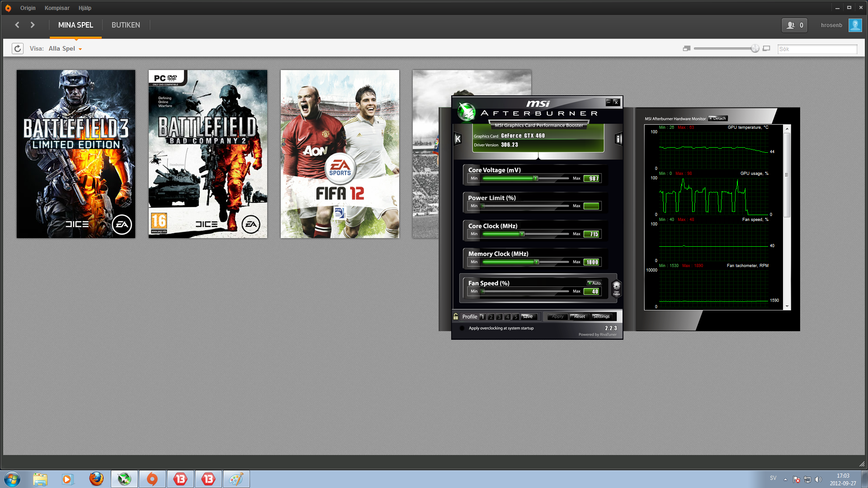
Task: Click the Origin logo in the menu bar
Action: (x=8, y=8)
